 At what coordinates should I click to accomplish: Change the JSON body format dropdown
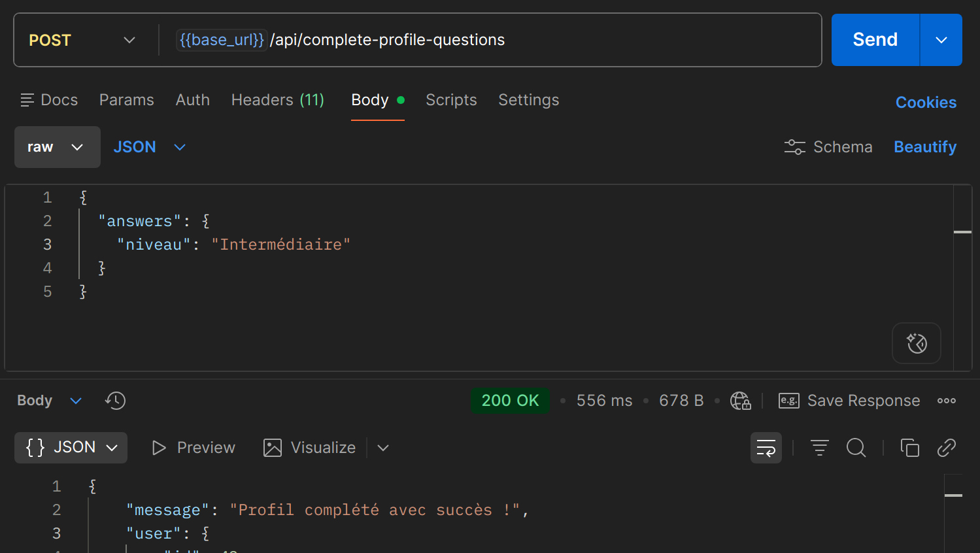[x=150, y=147]
